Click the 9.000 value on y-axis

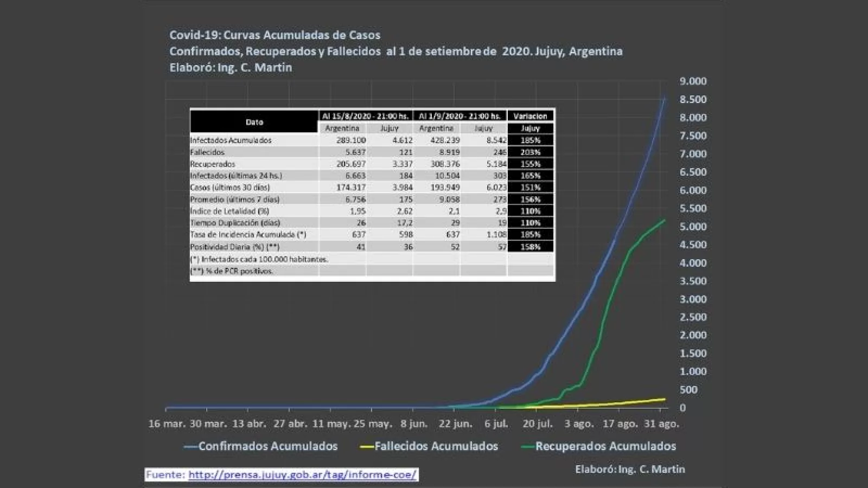coord(693,81)
